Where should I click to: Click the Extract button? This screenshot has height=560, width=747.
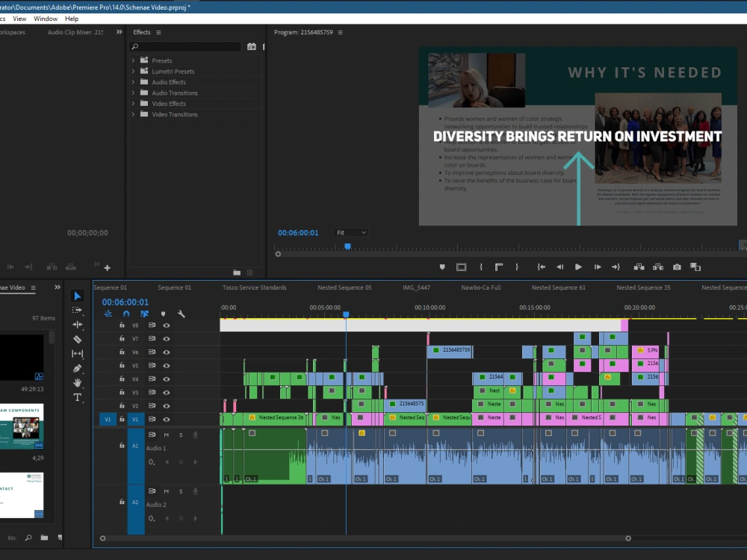click(658, 267)
